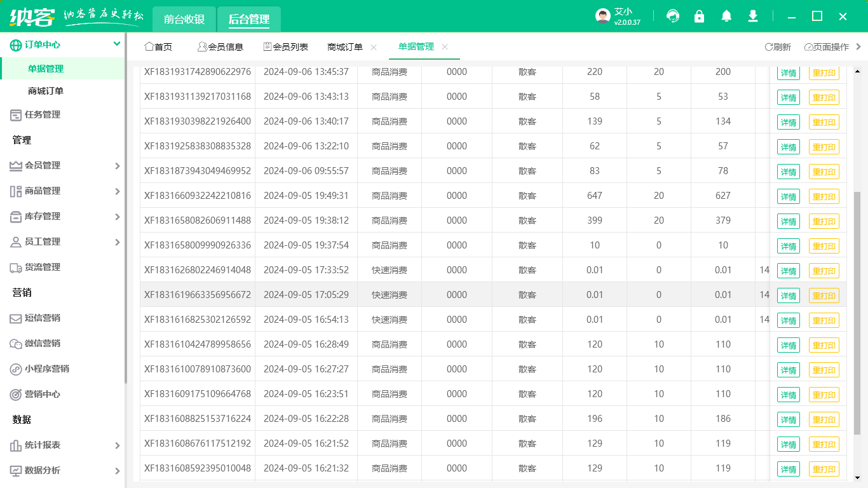The height and width of the screenshot is (488, 868).
Task: Open WeChat marketing in sidebar
Action: [42, 344]
